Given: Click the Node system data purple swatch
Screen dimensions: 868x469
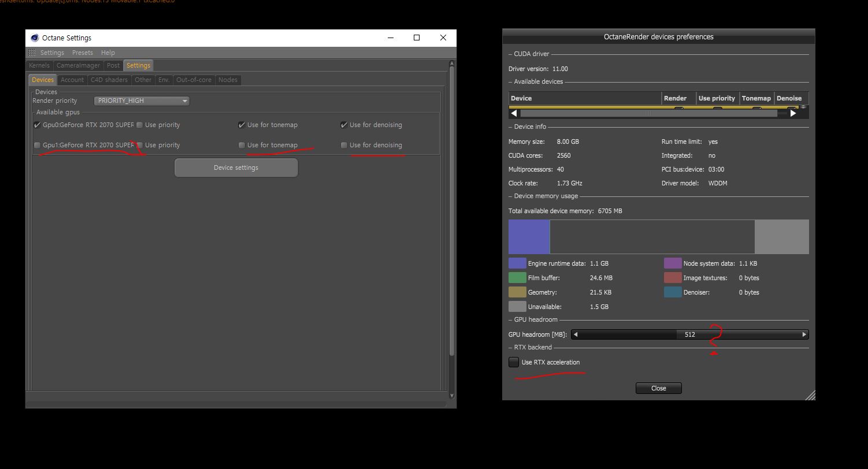Looking at the screenshot, I should tap(673, 263).
